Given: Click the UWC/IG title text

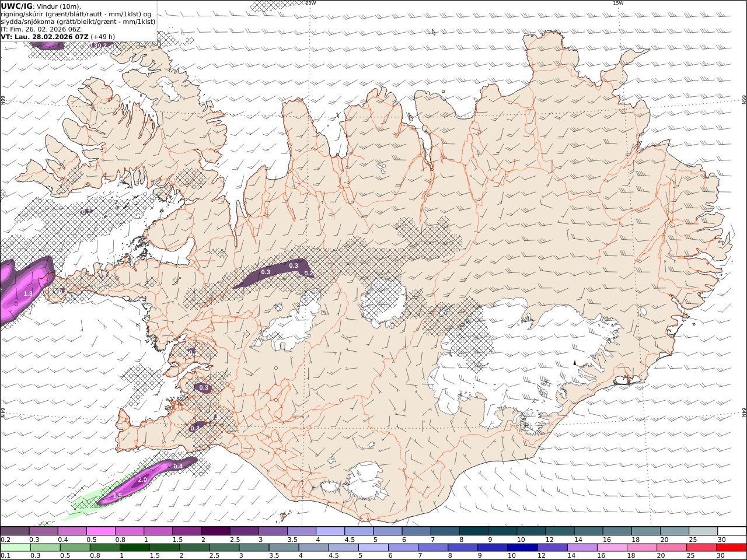Looking at the screenshot, I should [17, 6].
